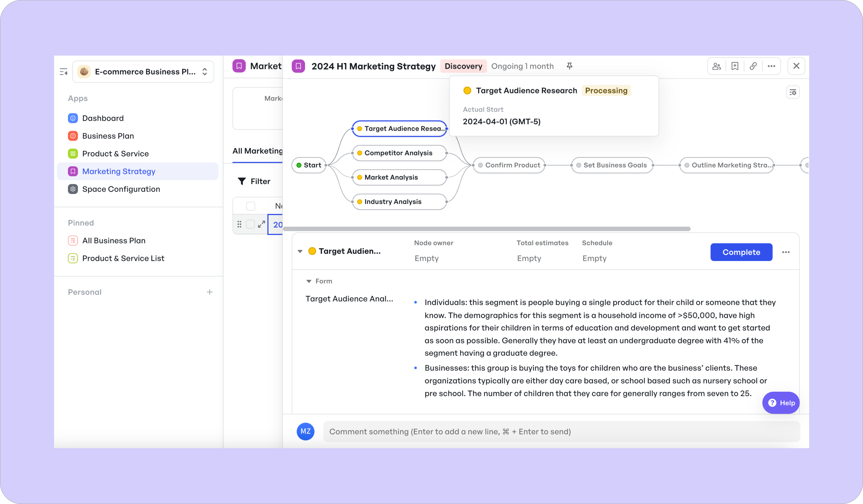This screenshot has width=863, height=504.
Task: Click the Discovery status tag
Action: tap(463, 66)
